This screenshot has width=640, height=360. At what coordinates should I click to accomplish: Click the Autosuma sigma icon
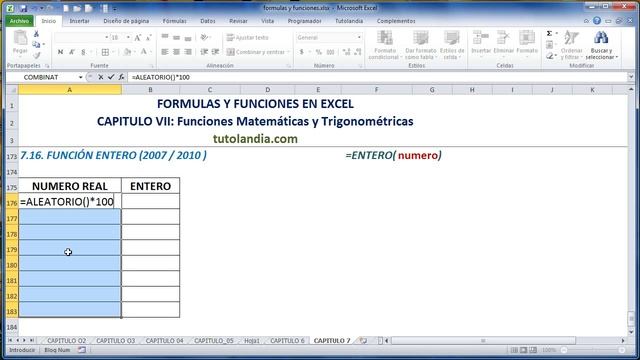[549, 33]
